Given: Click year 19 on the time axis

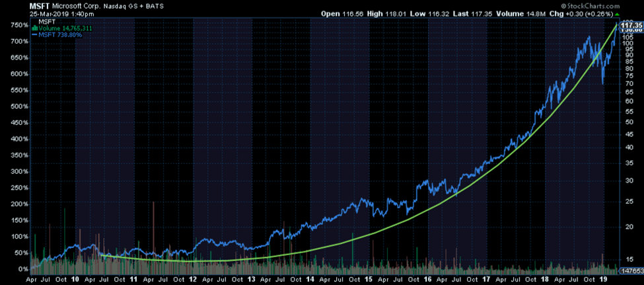Looking at the screenshot, I should [604, 279].
